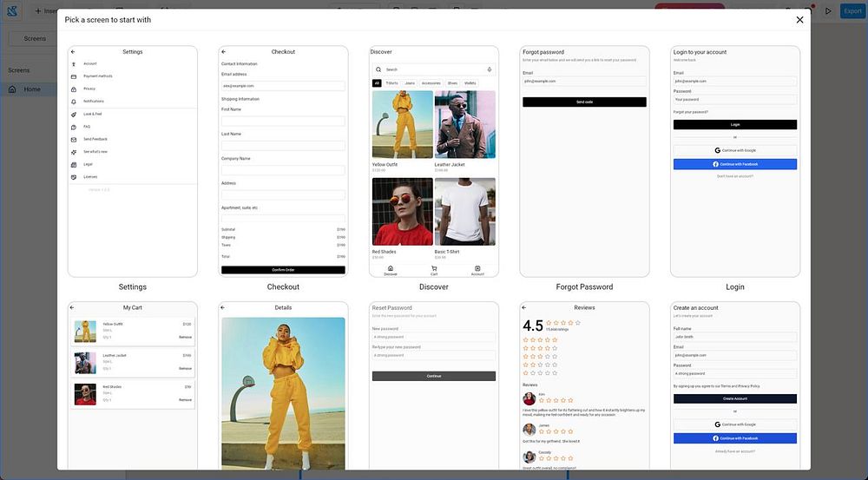Select the 'Shoes' chip in Discover preview

[x=452, y=83]
